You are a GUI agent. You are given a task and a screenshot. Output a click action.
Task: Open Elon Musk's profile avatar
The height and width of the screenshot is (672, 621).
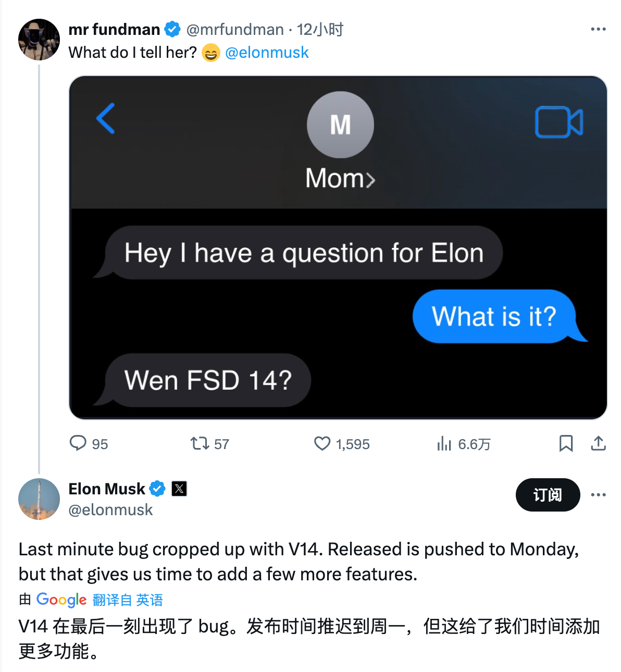(39, 499)
